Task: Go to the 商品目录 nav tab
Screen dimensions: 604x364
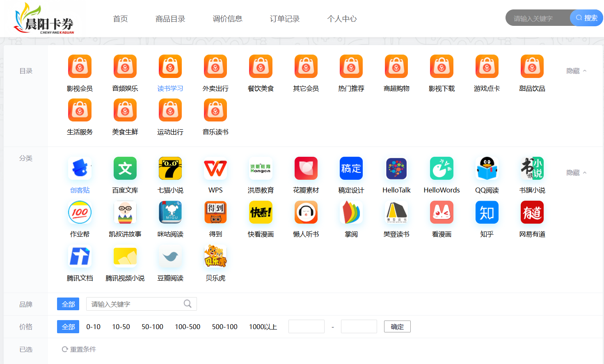Action: pos(170,19)
